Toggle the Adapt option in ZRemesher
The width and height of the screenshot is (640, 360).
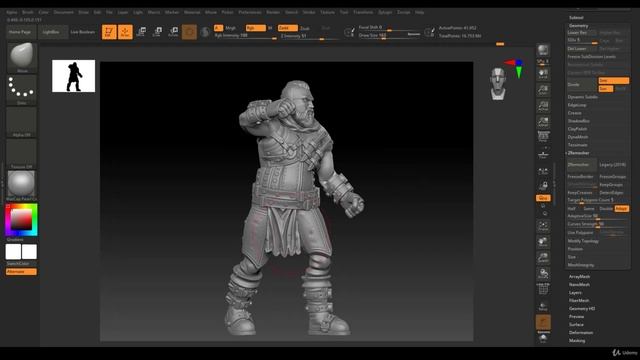point(622,209)
